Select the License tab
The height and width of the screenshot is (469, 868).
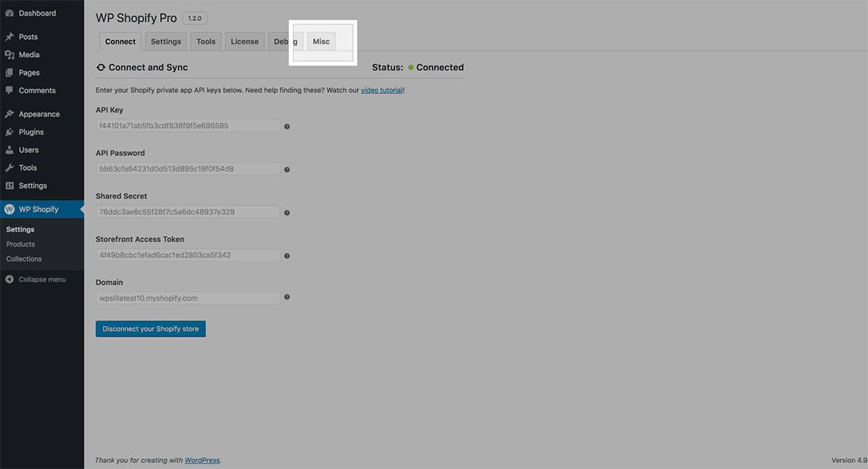(x=245, y=41)
